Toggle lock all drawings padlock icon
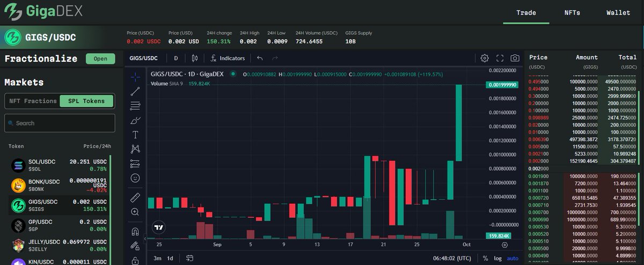The height and width of the screenshot is (265, 644). (135, 261)
